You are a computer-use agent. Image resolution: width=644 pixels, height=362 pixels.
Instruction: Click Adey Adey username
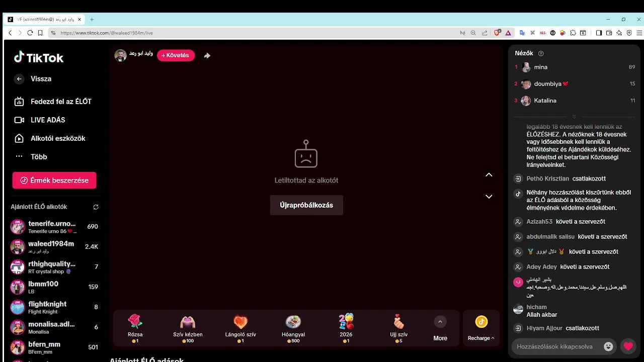click(x=541, y=267)
